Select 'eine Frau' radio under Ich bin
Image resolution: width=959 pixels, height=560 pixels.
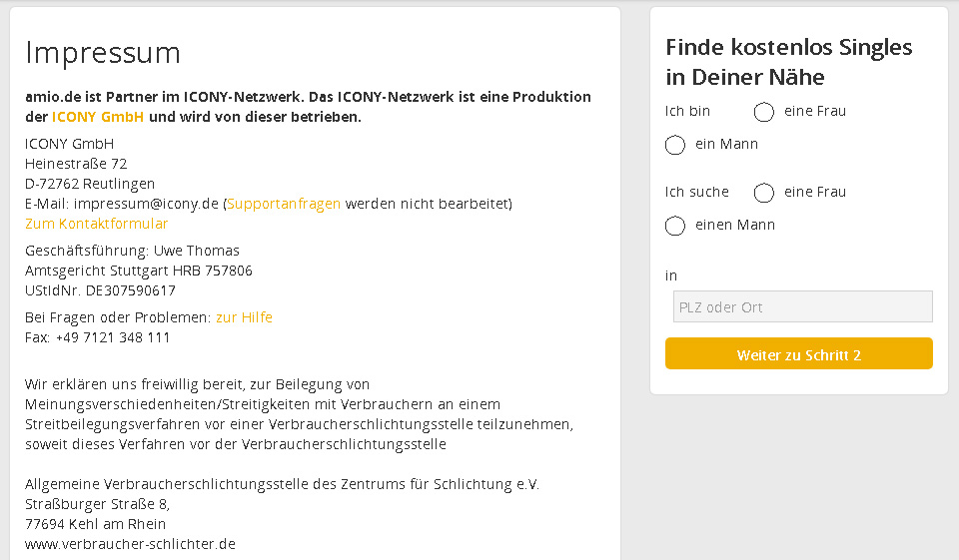[764, 112]
